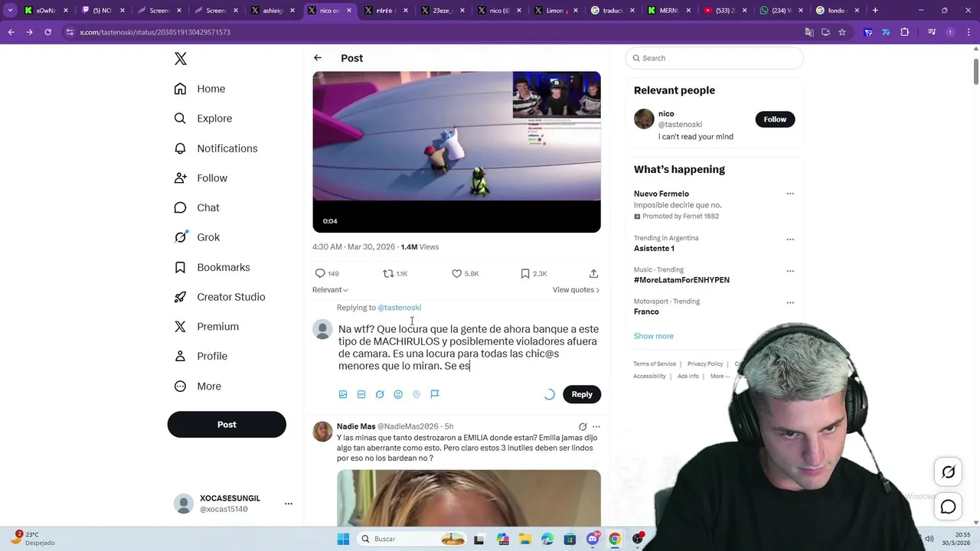Open a new browser tab
This screenshot has width=980, height=551.
(x=875, y=11)
